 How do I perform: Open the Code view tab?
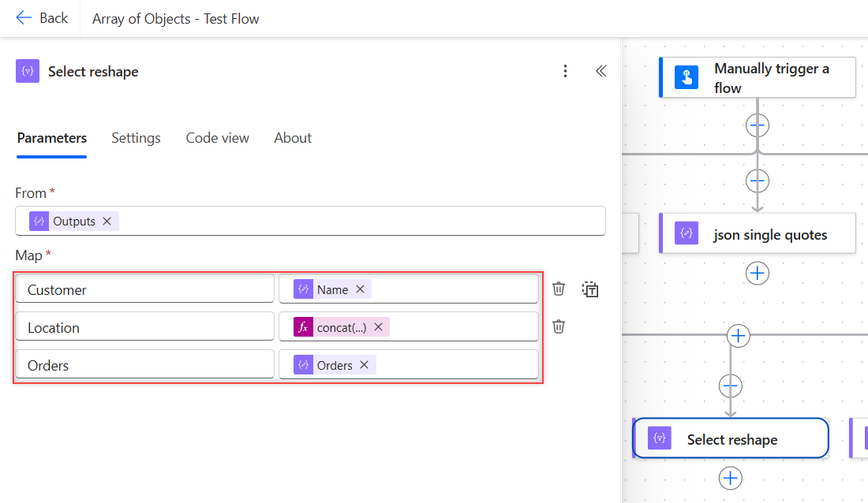pyautogui.click(x=218, y=138)
